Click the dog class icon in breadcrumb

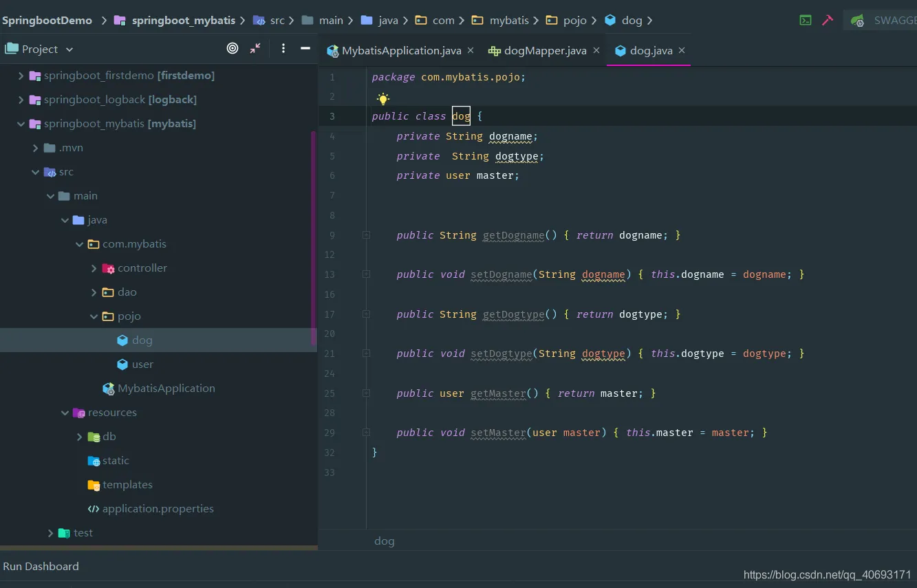610,20
